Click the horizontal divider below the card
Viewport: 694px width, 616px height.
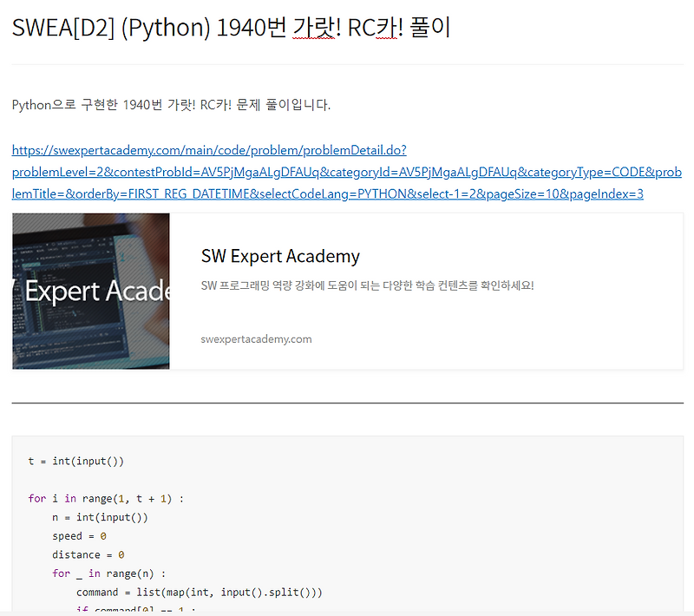coord(347,402)
